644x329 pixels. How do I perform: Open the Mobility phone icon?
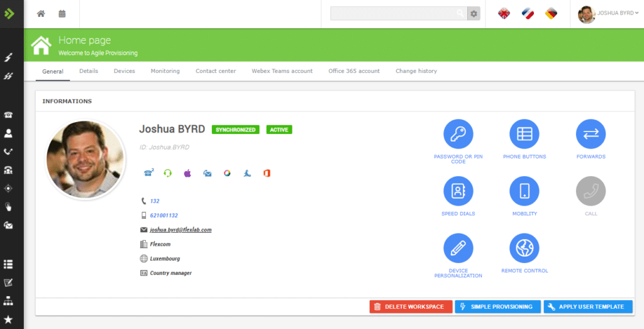[x=524, y=191]
